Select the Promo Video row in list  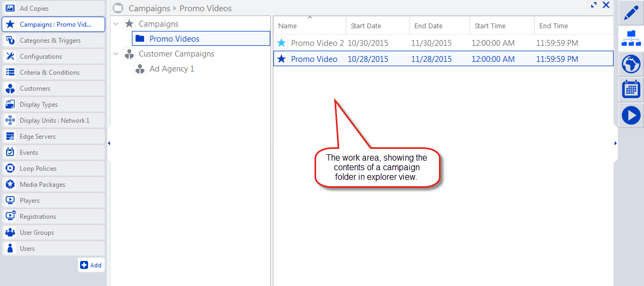[314, 59]
